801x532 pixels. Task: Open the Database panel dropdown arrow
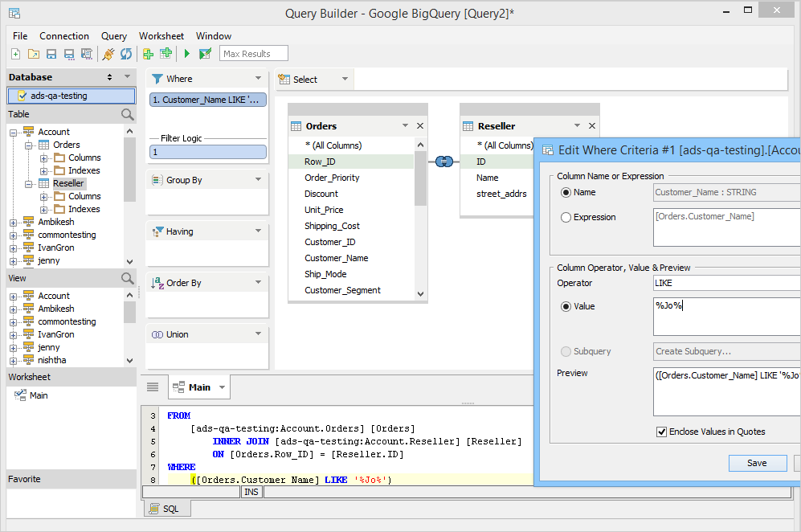coord(127,76)
